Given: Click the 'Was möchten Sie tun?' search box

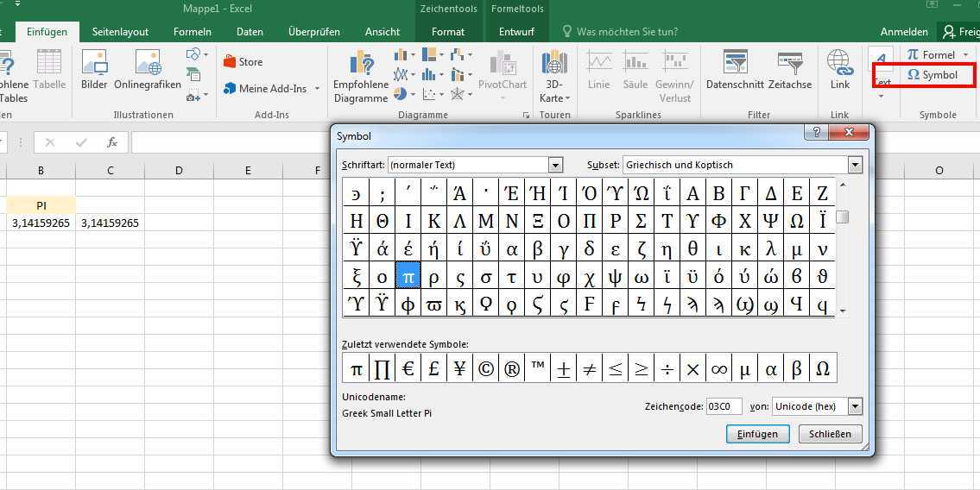Looking at the screenshot, I should coord(628,32).
